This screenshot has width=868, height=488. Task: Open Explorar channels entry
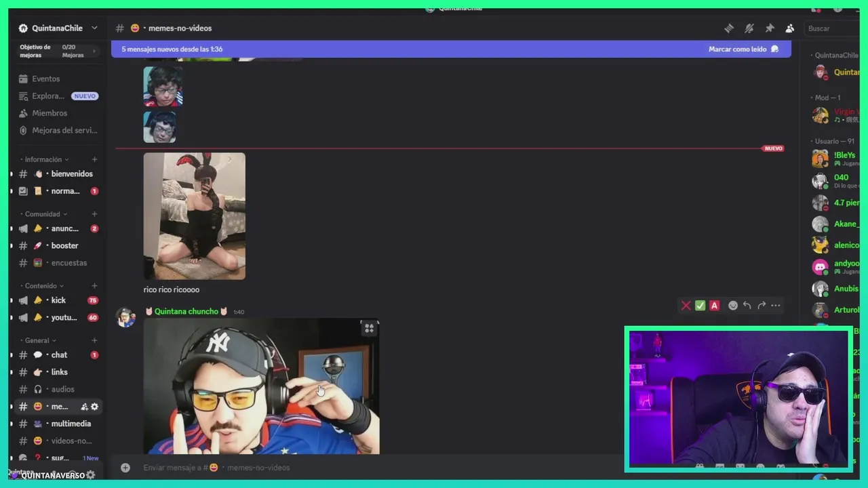point(58,96)
